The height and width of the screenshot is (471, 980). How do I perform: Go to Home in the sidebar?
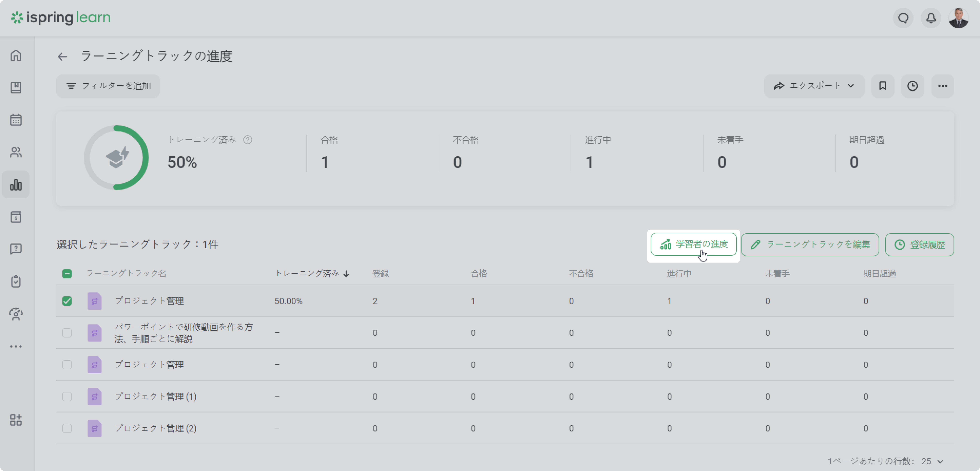click(x=16, y=56)
